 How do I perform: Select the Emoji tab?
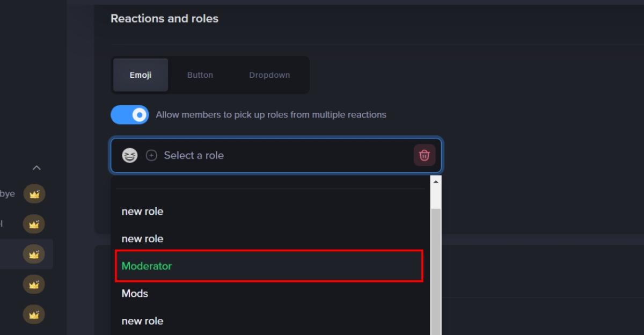point(140,75)
